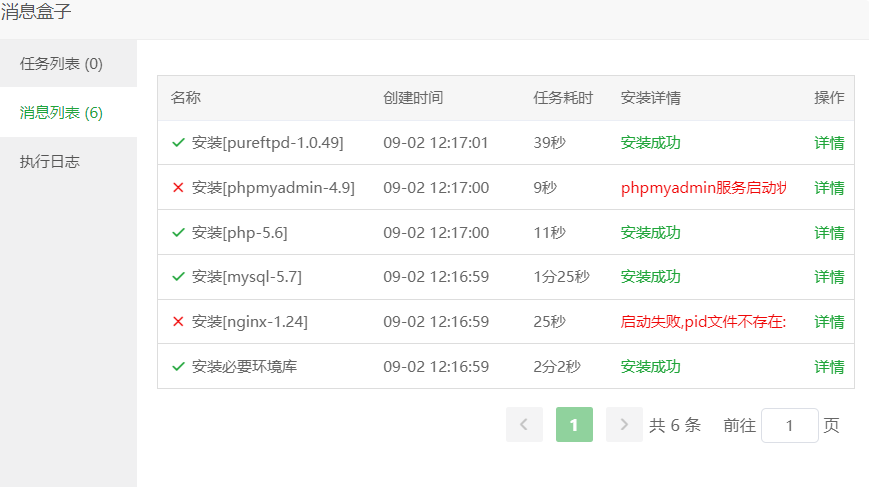The image size is (869, 487).
Task: Click the 09-02 12:17:01 timestamp
Action: coord(436,143)
